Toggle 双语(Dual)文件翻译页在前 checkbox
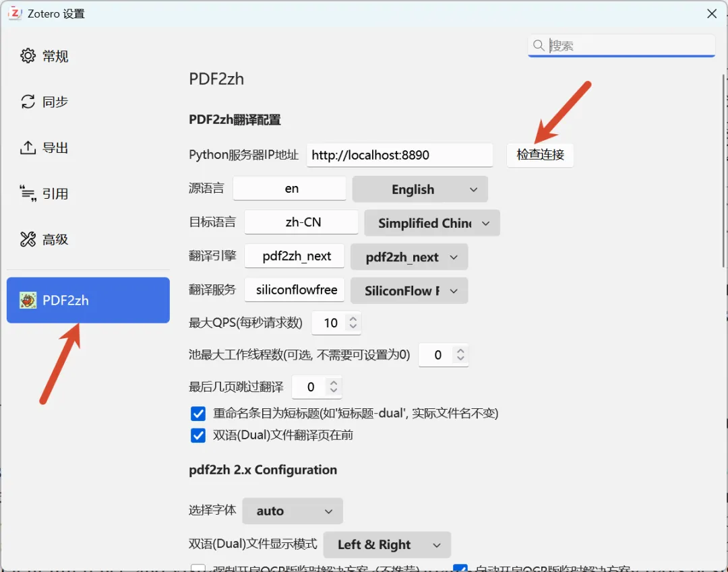Viewport: 728px width, 572px height. [198, 435]
